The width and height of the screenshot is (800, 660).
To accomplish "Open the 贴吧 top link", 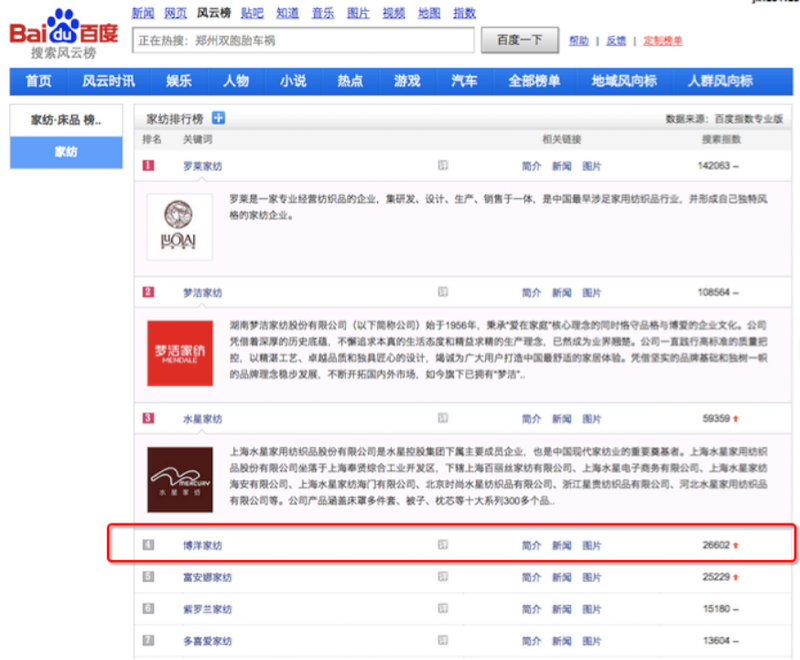I will [x=252, y=13].
